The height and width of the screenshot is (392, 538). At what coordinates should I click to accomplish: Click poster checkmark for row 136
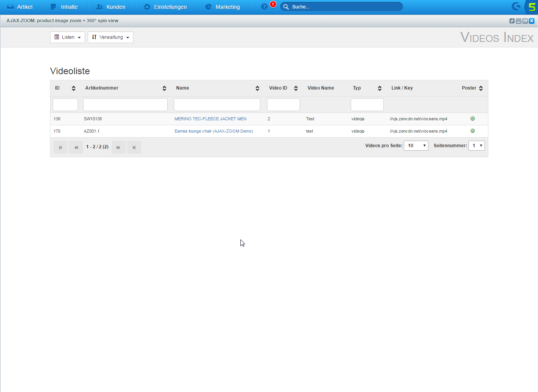(473, 119)
